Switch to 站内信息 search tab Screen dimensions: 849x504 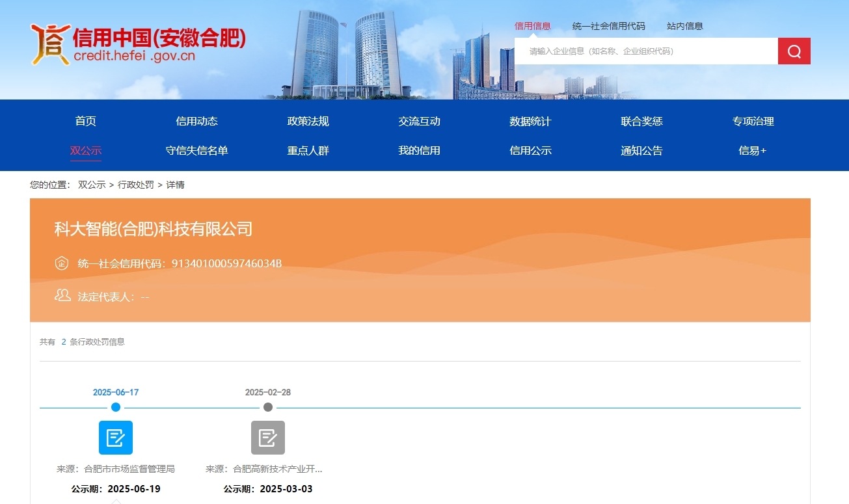685,26
